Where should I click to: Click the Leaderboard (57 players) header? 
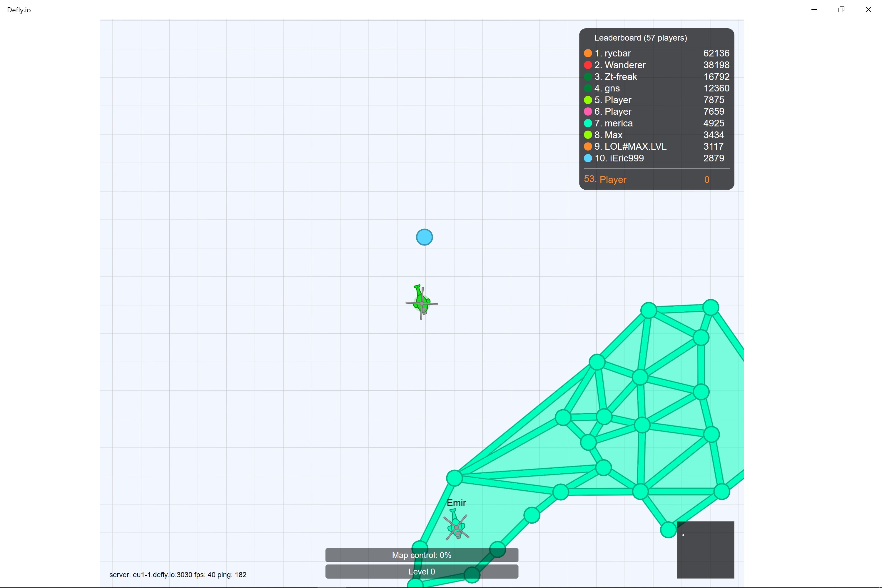[x=641, y=38]
